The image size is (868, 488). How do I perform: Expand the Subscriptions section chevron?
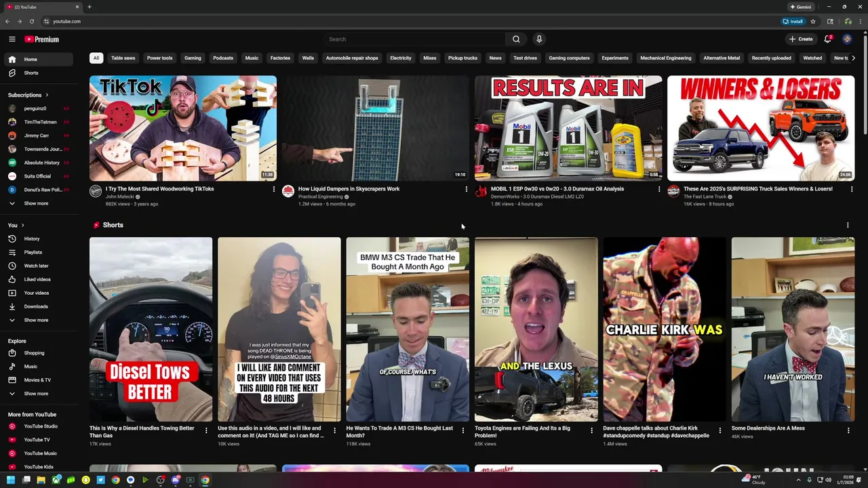pos(47,95)
